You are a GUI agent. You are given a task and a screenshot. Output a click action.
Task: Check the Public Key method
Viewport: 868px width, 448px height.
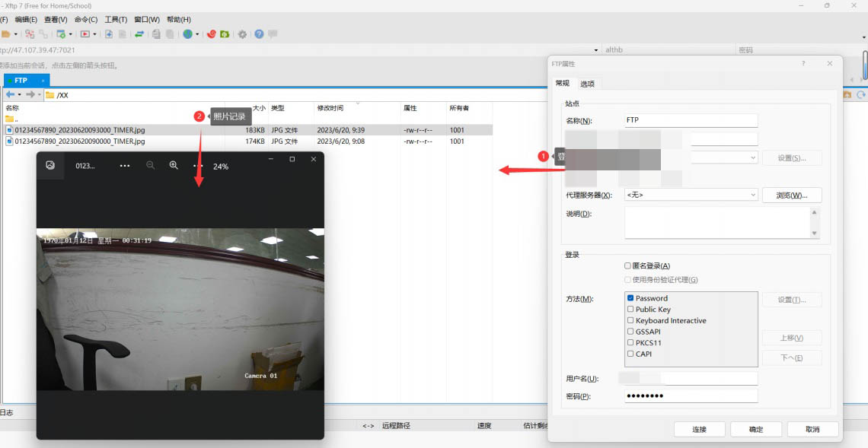(x=630, y=310)
